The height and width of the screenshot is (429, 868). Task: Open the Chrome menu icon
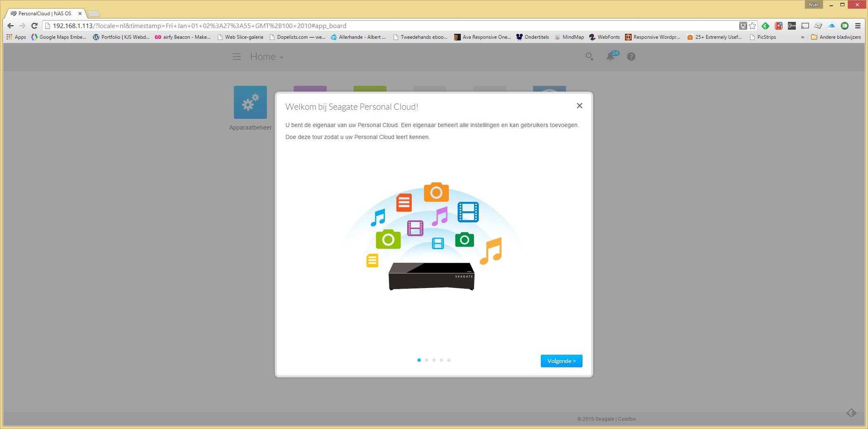857,26
